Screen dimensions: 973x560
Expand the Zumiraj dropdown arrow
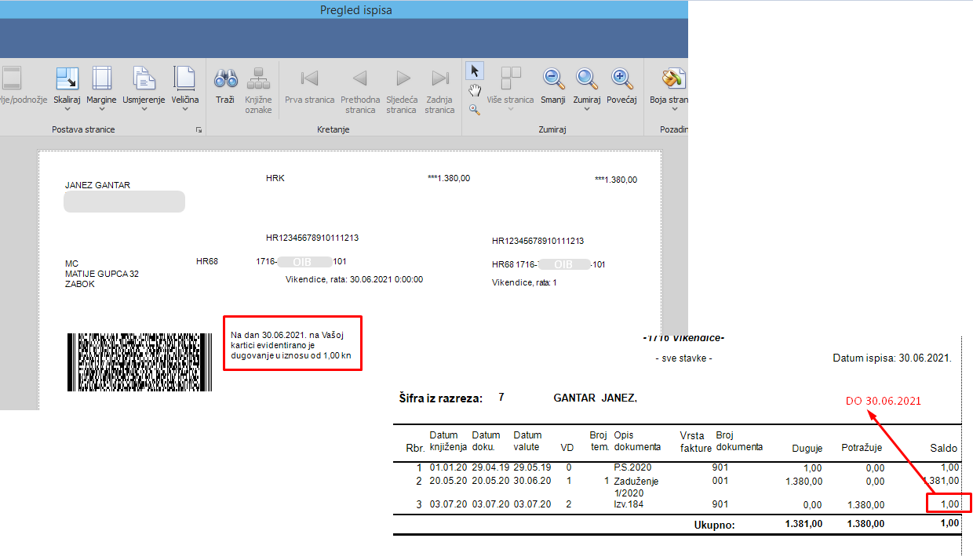point(586,110)
